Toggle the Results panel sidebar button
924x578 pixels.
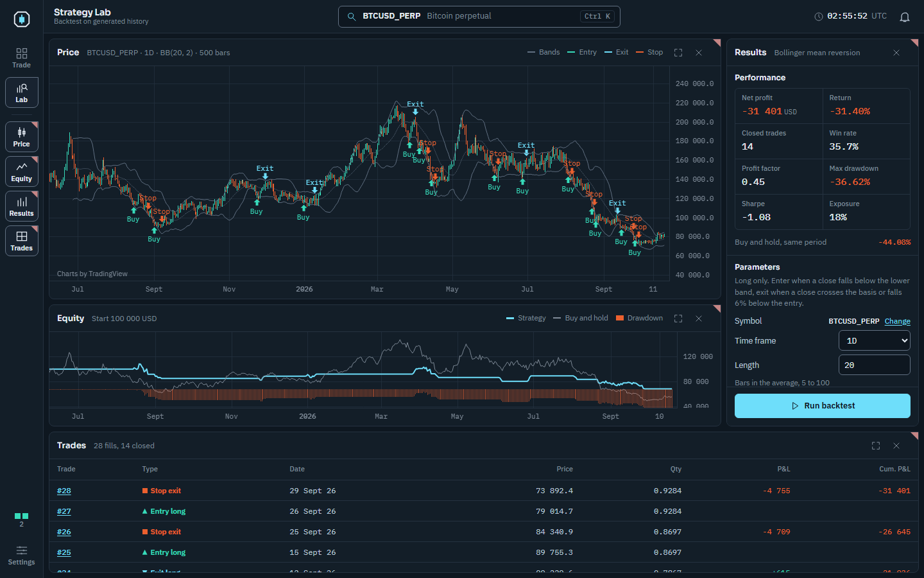pyautogui.click(x=22, y=206)
